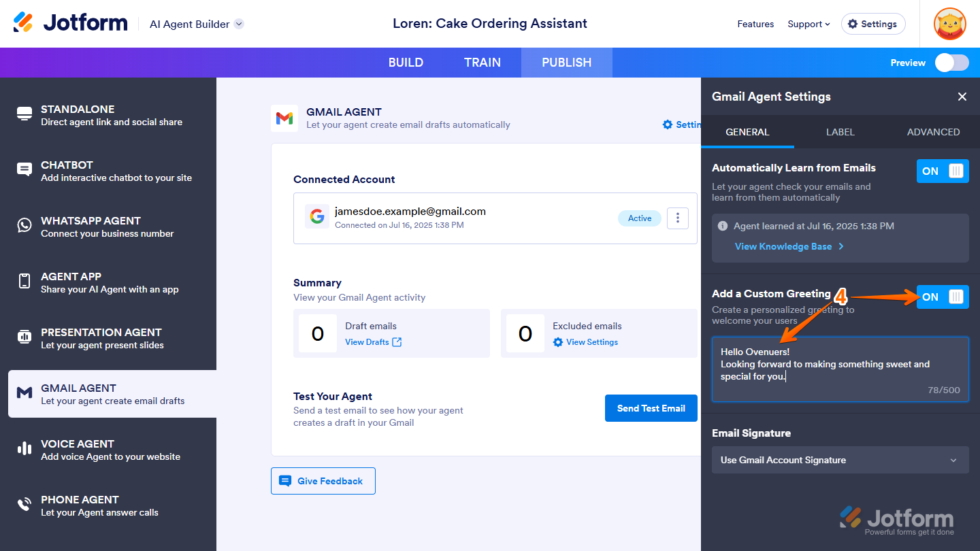Viewport: 980px width, 551px height.
Task: Open the Features link
Action: point(755,24)
